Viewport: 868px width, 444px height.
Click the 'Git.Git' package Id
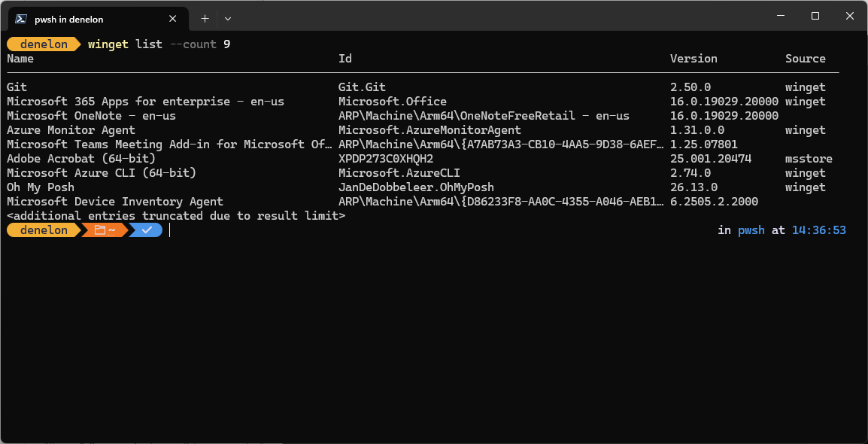pyautogui.click(x=362, y=87)
